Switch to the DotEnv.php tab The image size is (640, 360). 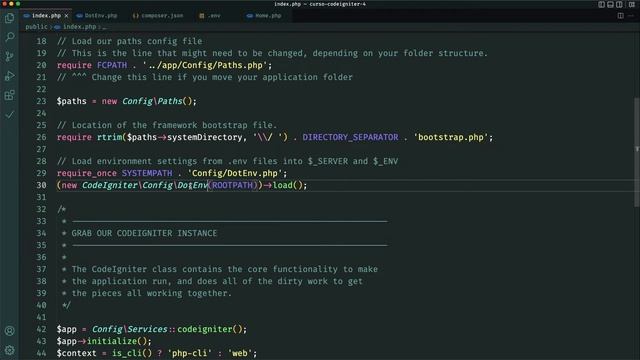coord(97,16)
